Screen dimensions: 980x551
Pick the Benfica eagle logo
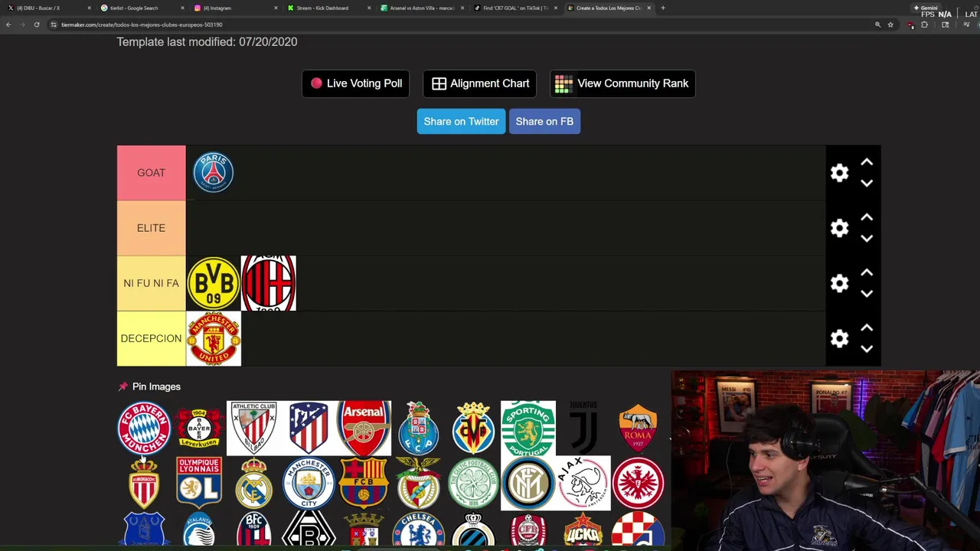[419, 483]
